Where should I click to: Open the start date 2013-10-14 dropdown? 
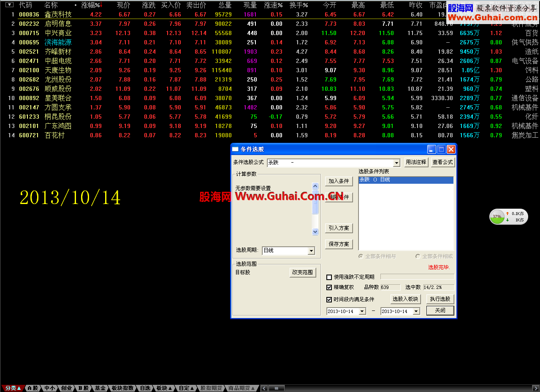362,311
